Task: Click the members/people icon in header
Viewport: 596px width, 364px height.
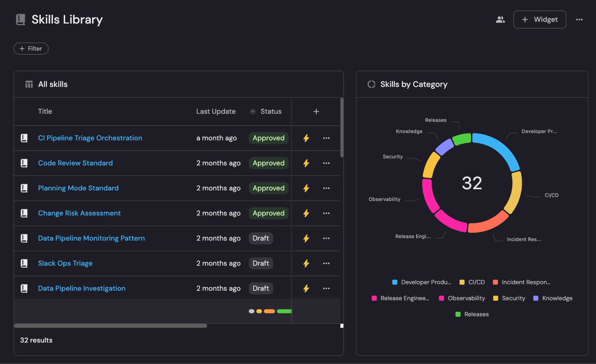Action: pos(500,19)
